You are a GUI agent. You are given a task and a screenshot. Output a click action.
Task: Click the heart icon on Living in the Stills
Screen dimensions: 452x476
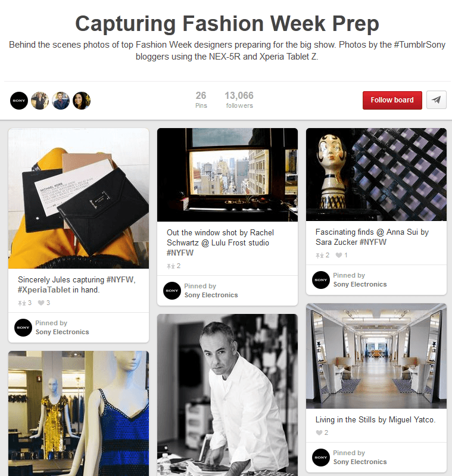point(319,433)
